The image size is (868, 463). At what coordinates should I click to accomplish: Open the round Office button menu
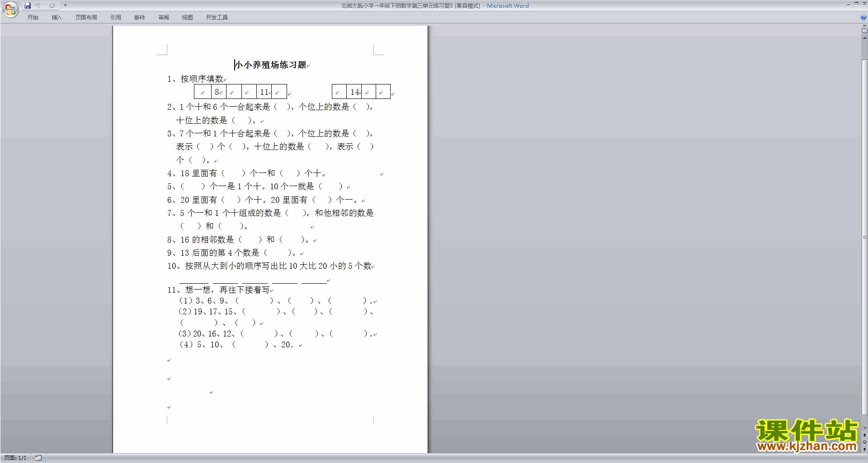pos(10,9)
